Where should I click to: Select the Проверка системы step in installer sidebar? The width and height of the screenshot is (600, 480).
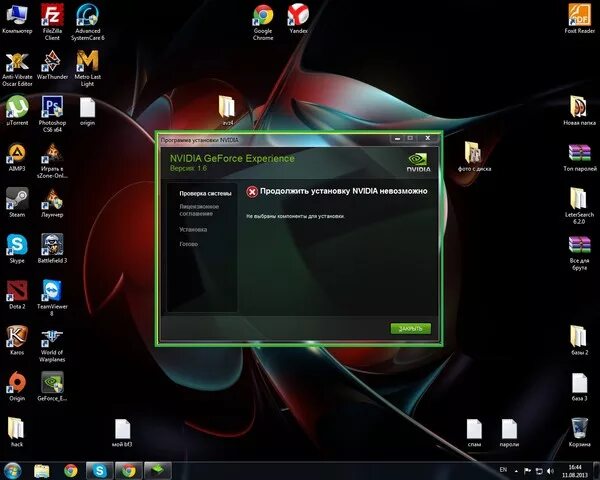click(x=205, y=194)
